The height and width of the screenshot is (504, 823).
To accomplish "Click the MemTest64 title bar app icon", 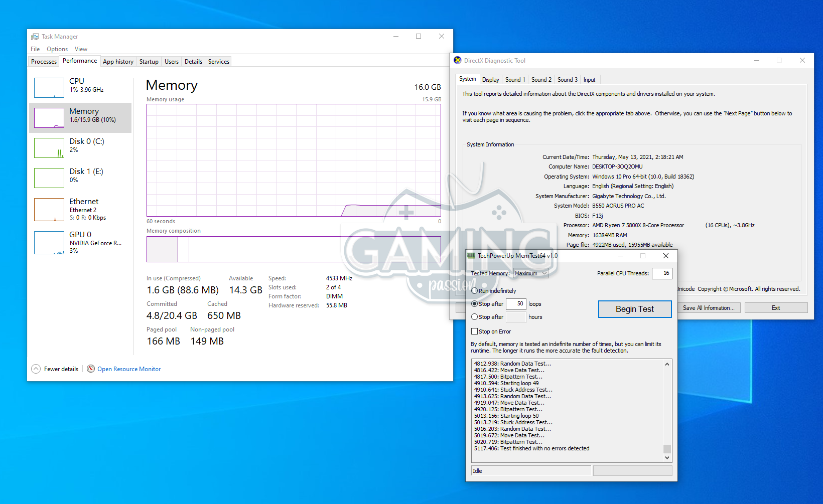I will [x=471, y=256].
